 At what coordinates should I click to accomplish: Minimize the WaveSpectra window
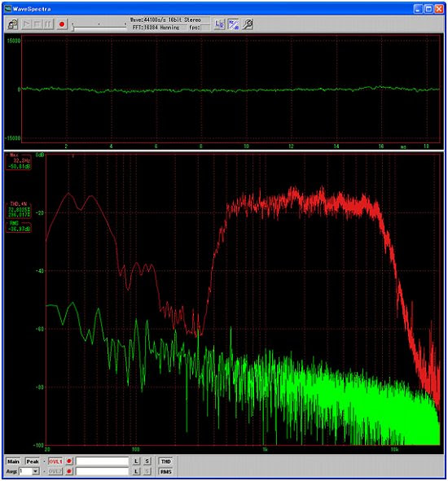pyautogui.click(x=418, y=9)
